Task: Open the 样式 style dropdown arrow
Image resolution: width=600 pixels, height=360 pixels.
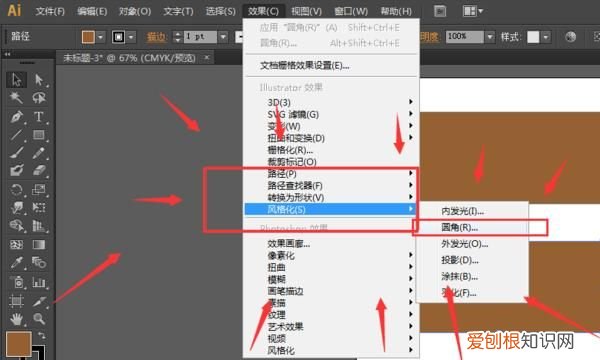Action: coord(546,37)
